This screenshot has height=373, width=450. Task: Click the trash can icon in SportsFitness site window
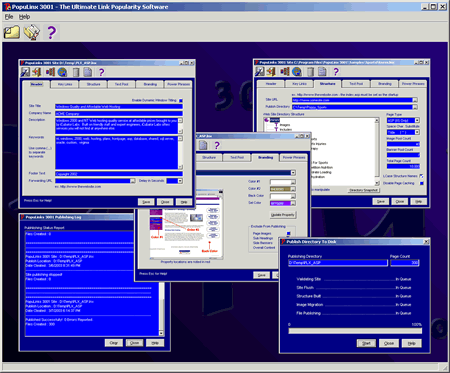(310, 71)
